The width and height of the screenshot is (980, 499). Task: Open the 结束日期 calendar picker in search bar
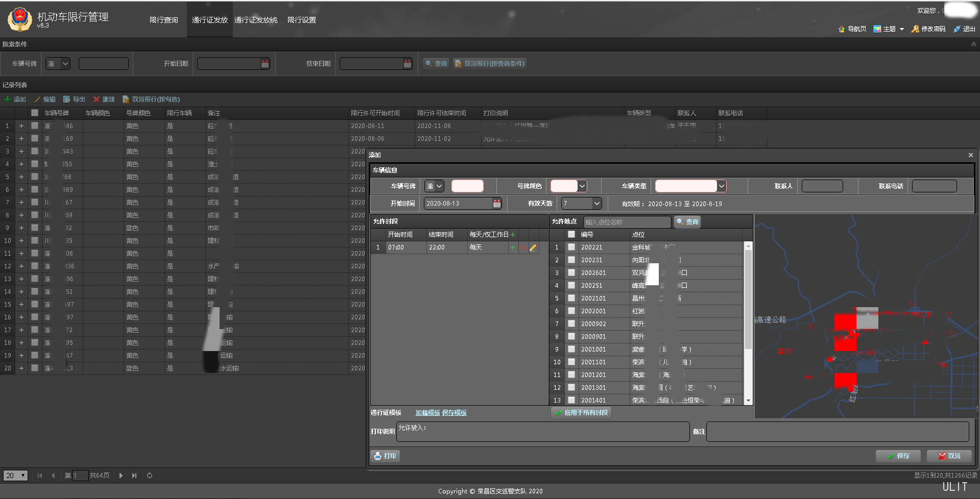click(x=407, y=64)
